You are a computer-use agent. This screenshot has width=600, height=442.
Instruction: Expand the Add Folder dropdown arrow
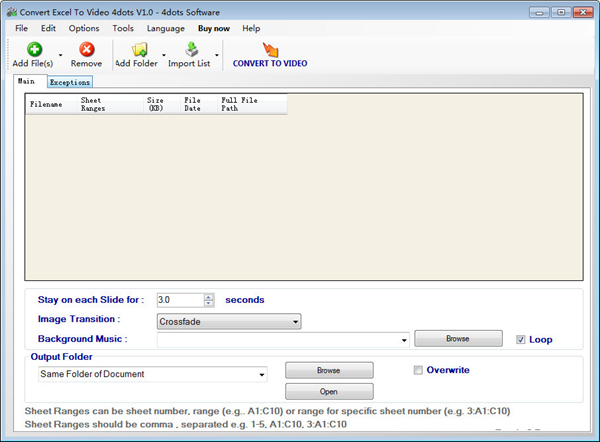164,55
